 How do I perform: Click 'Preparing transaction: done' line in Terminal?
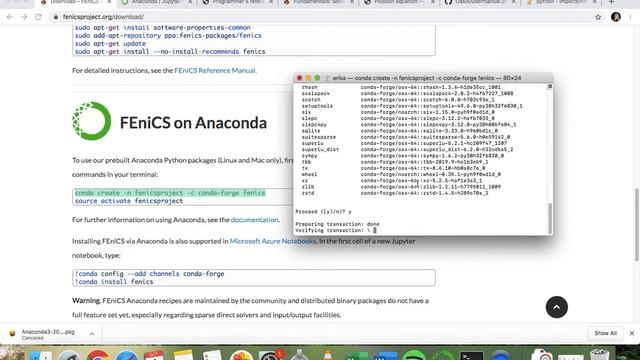pyautogui.click(x=338, y=224)
